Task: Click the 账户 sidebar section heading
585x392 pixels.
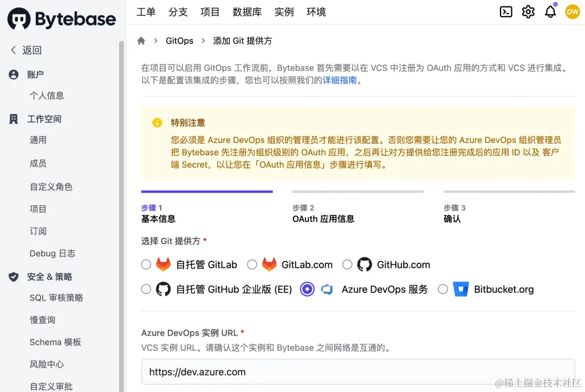Action: click(35, 75)
